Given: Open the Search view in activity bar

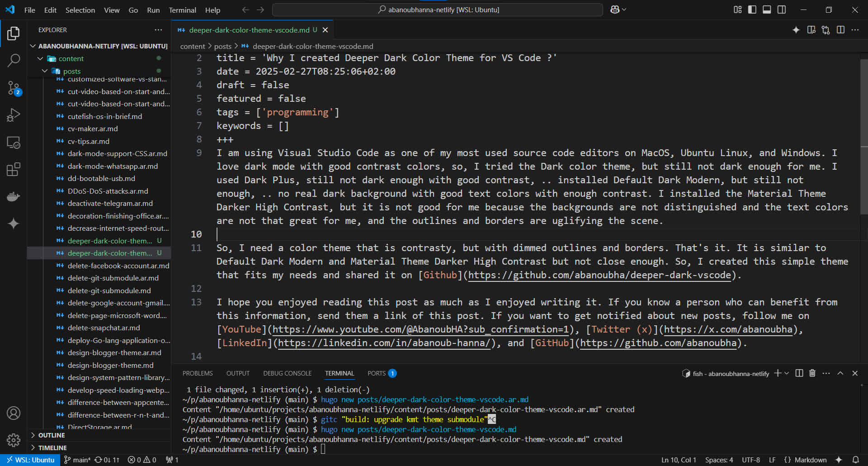Looking at the screenshot, I should pos(14,60).
